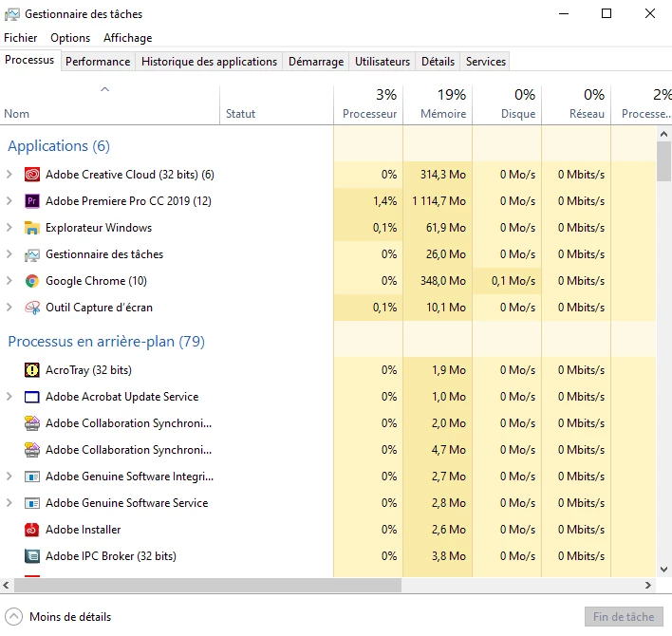
Task: Click the Applications (6) group header
Action: (x=59, y=146)
